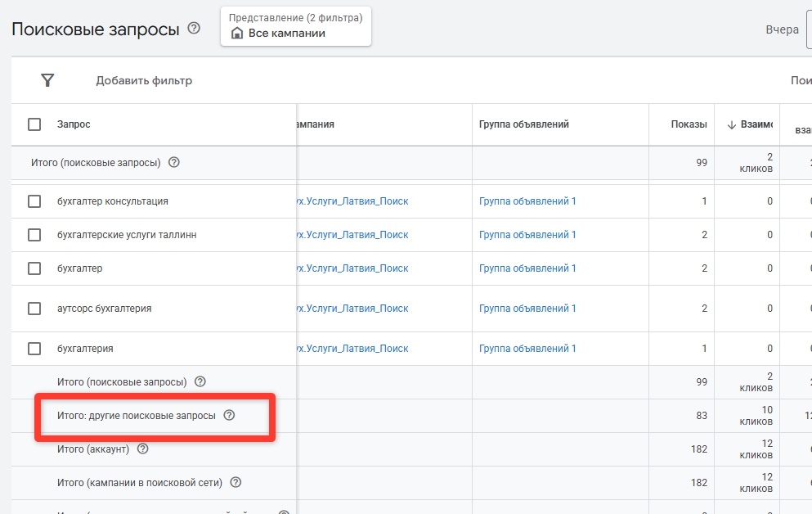Click help icon next to Итого (аккаунт)
812x514 pixels.
point(142,449)
